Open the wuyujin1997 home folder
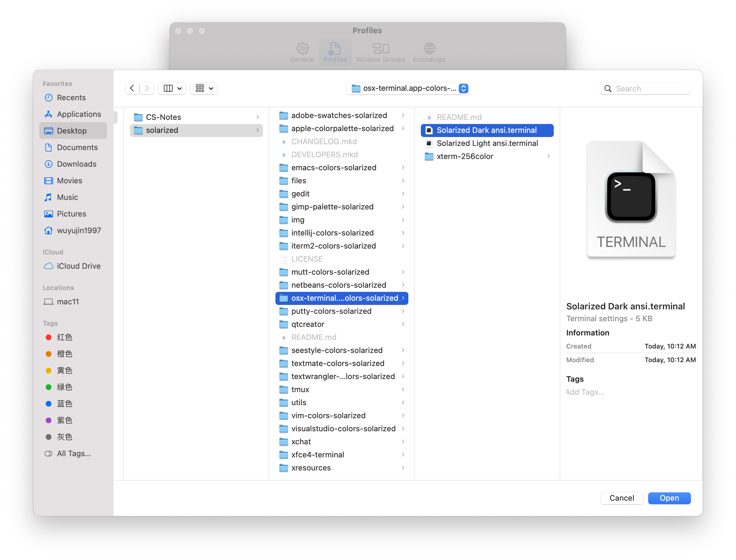This screenshot has width=736, height=560. [79, 230]
